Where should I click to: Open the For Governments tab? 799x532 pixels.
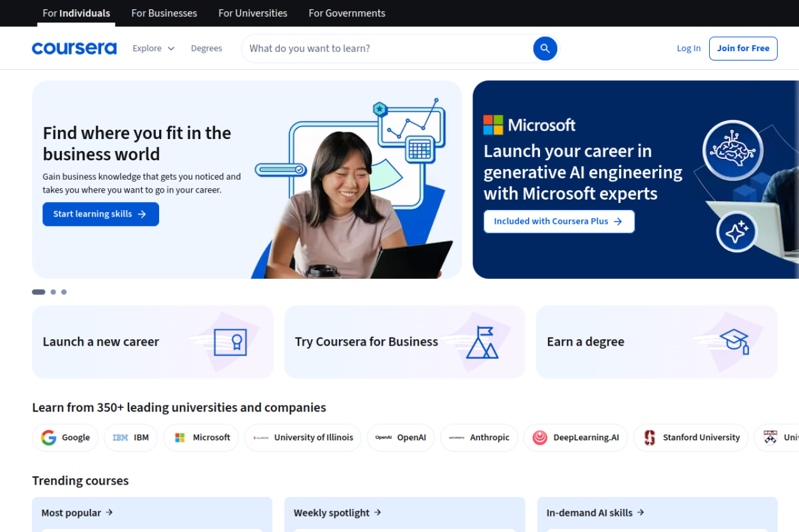[346, 12]
